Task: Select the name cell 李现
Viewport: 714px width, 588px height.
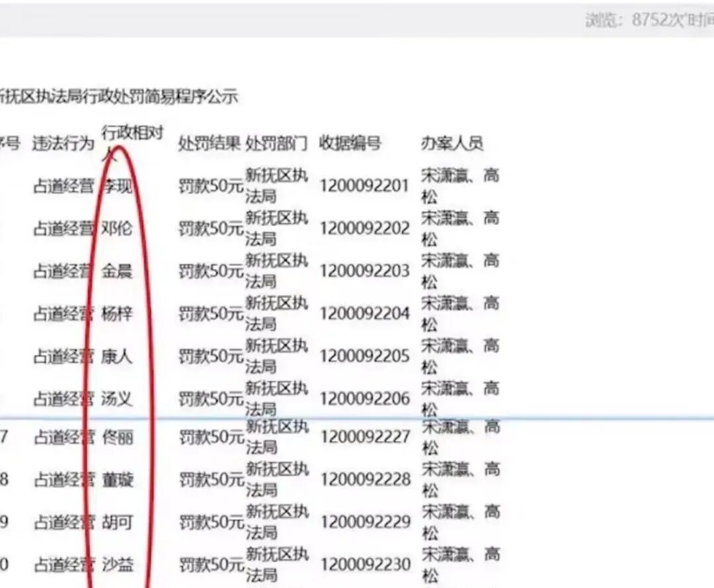Action: 117,187
